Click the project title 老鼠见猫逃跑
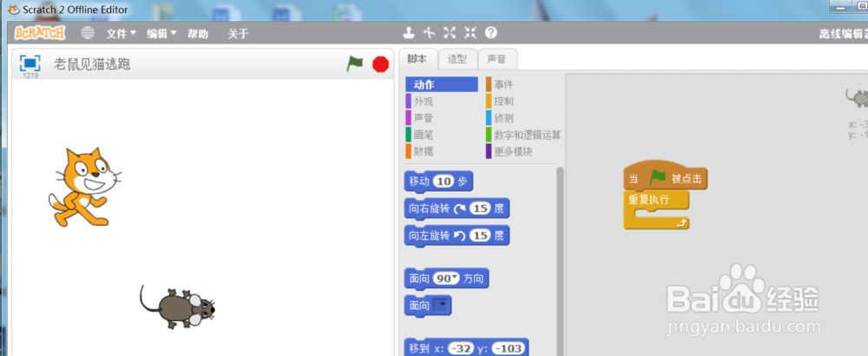The height and width of the screenshot is (356, 868). click(92, 63)
